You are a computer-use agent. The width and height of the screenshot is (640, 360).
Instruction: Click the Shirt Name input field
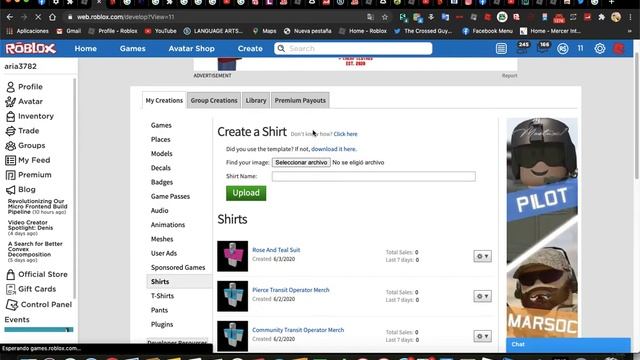tap(374, 176)
